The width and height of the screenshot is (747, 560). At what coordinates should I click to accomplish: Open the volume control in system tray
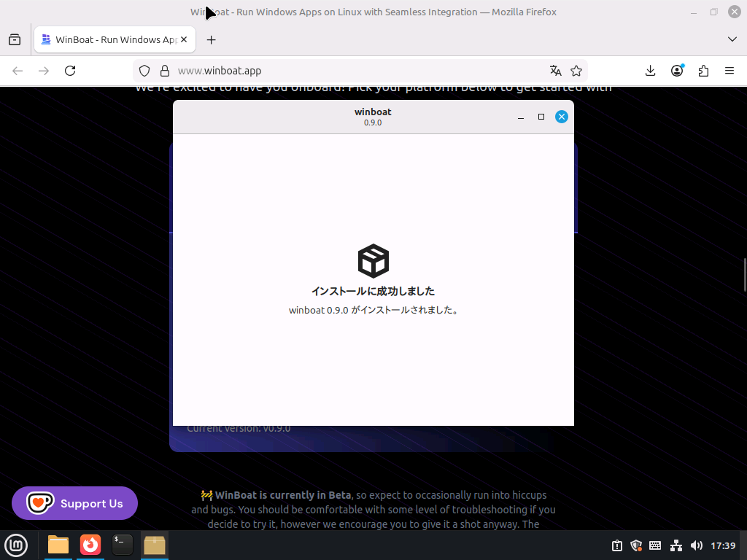(696, 545)
